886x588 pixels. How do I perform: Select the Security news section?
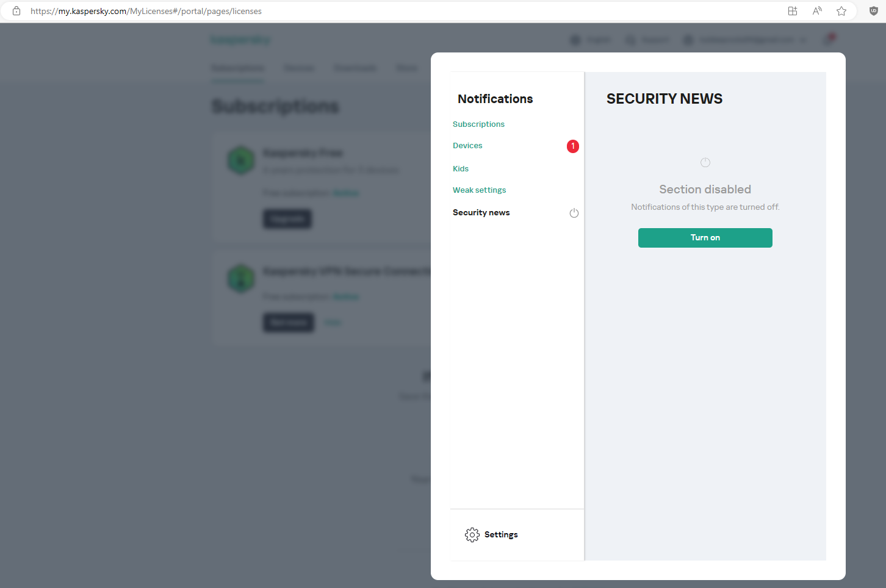click(481, 213)
